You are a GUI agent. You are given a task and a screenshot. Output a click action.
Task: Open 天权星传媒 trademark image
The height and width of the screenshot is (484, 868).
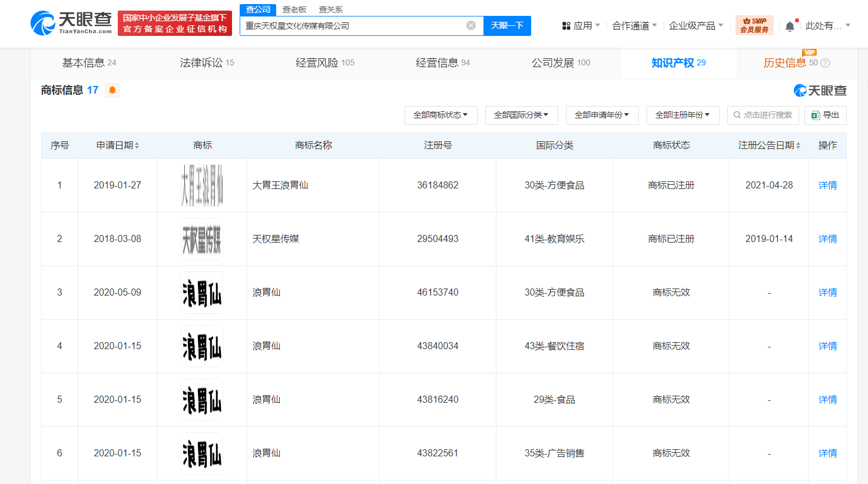tap(202, 239)
